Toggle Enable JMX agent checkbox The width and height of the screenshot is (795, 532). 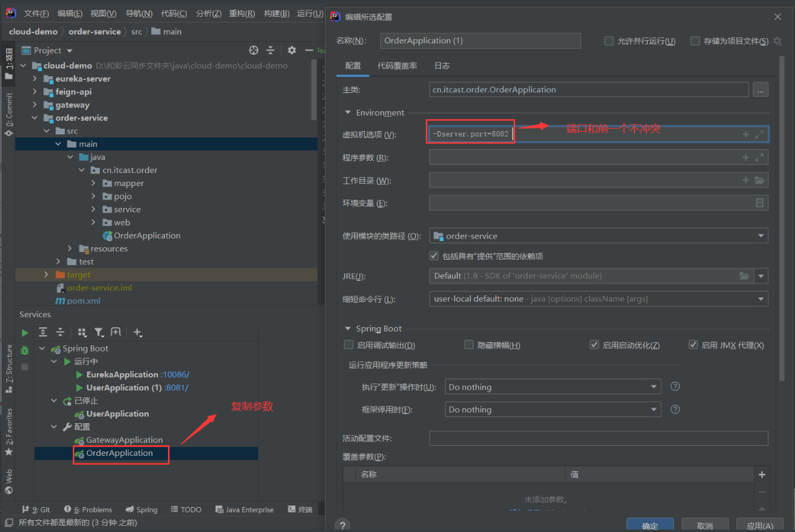coord(693,345)
